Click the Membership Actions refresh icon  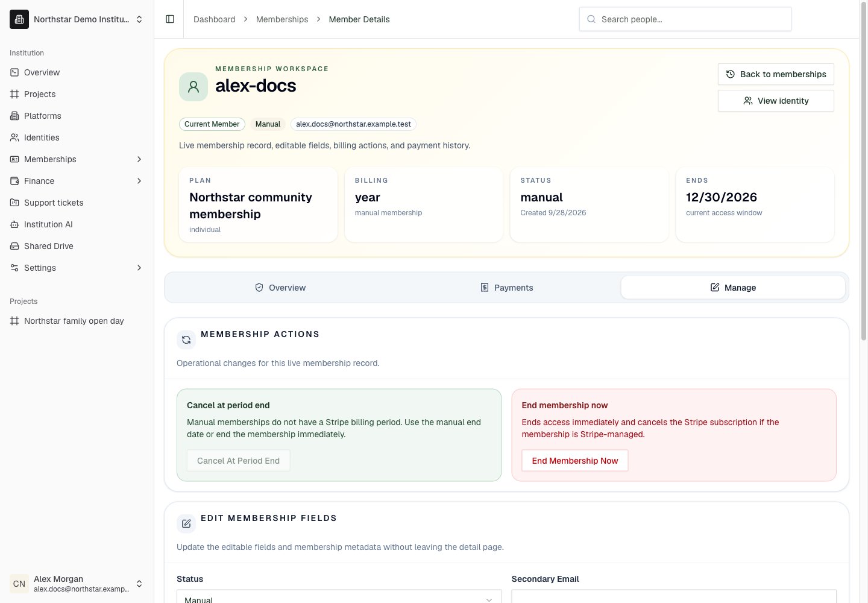pos(186,339)
